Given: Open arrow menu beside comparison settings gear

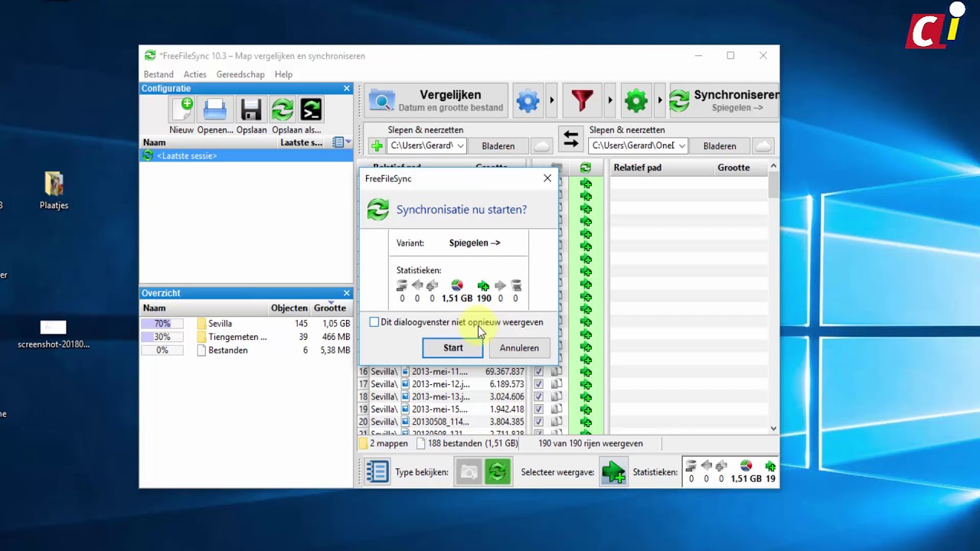Looking at the screenshot, I should (551, 100).
